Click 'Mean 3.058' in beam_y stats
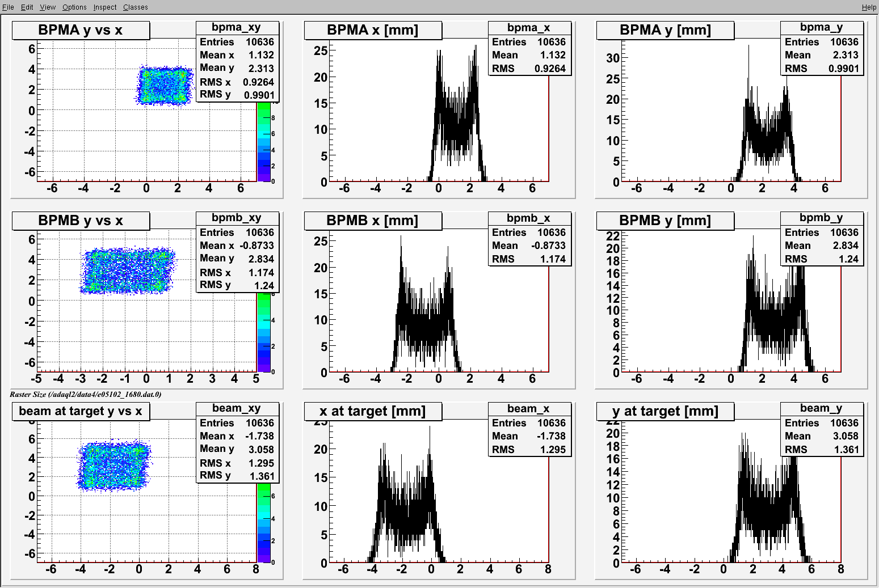Viewport: 879px width, 588px height. tap(822, 436)
